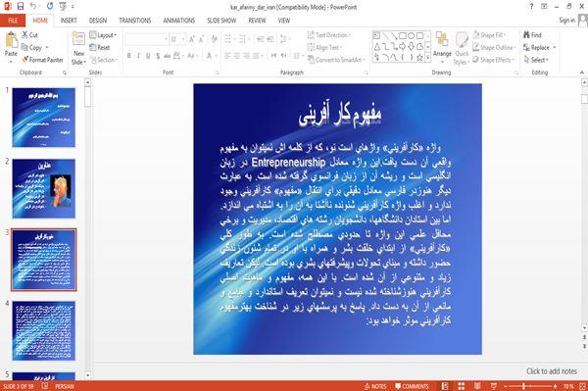Toggle Underline formatting
This screenshot has width=588, height=391.
pyautogui.click(x=148, y=56)
